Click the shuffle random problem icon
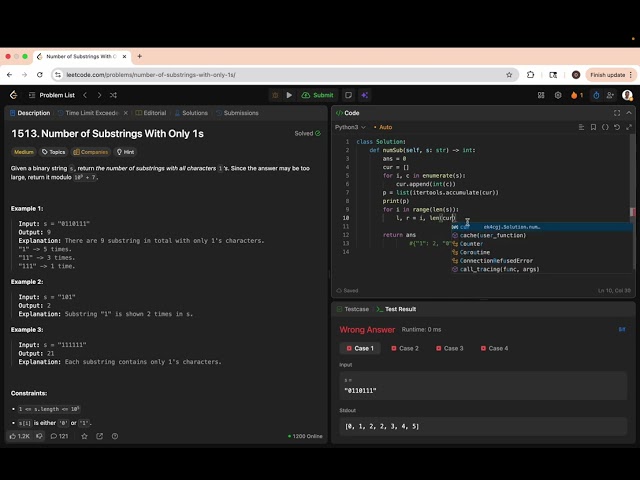Image resolution: width=640 pixels, height=480 pixels. point(113,95)
